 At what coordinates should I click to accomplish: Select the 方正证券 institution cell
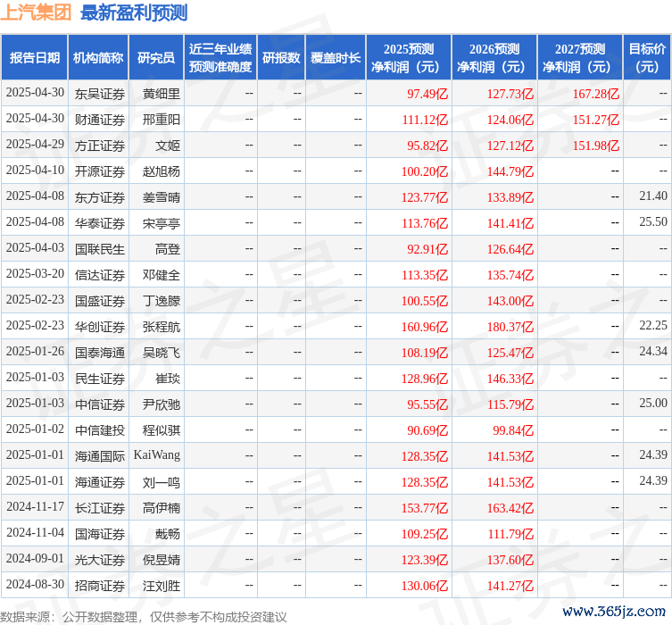[99, 146]
